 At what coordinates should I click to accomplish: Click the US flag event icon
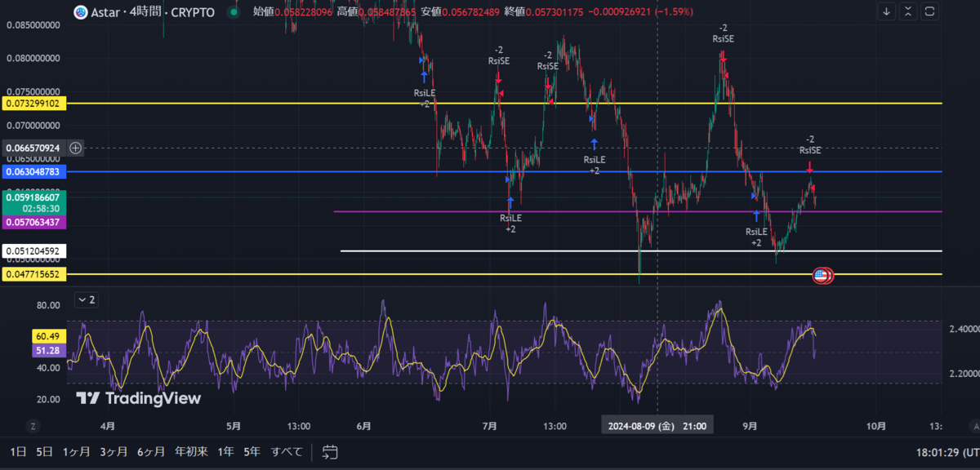(820, 276)
